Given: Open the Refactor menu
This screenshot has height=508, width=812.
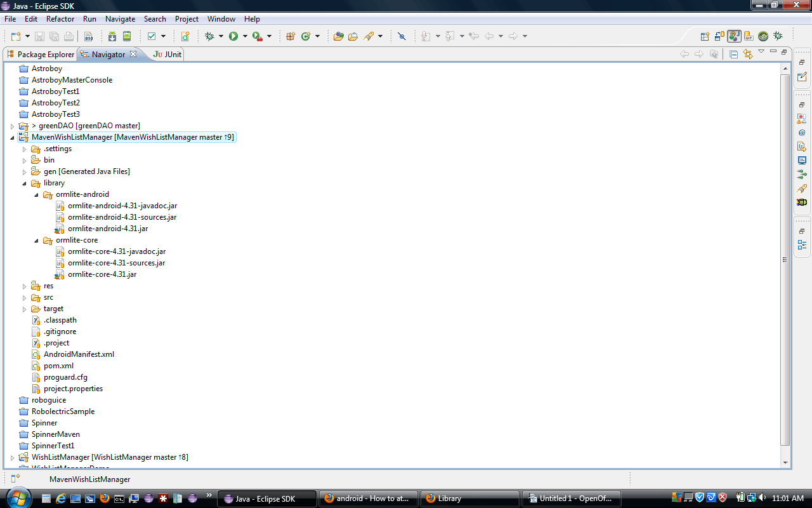Looking at the screenshot, I should pyautogui.click(x=60, y=19).
